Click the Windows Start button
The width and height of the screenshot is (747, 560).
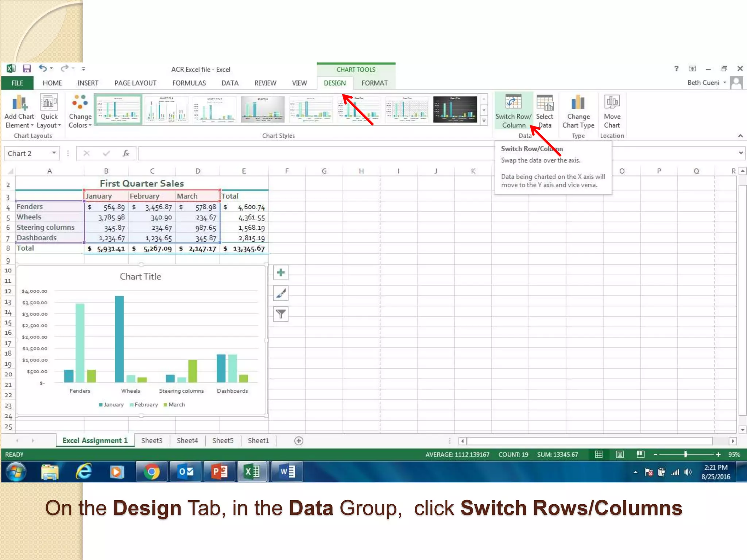pos(15,472)
